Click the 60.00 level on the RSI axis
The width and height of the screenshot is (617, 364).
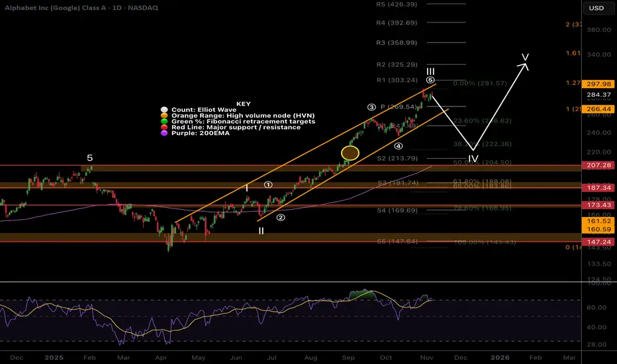[x=596, y=308]
